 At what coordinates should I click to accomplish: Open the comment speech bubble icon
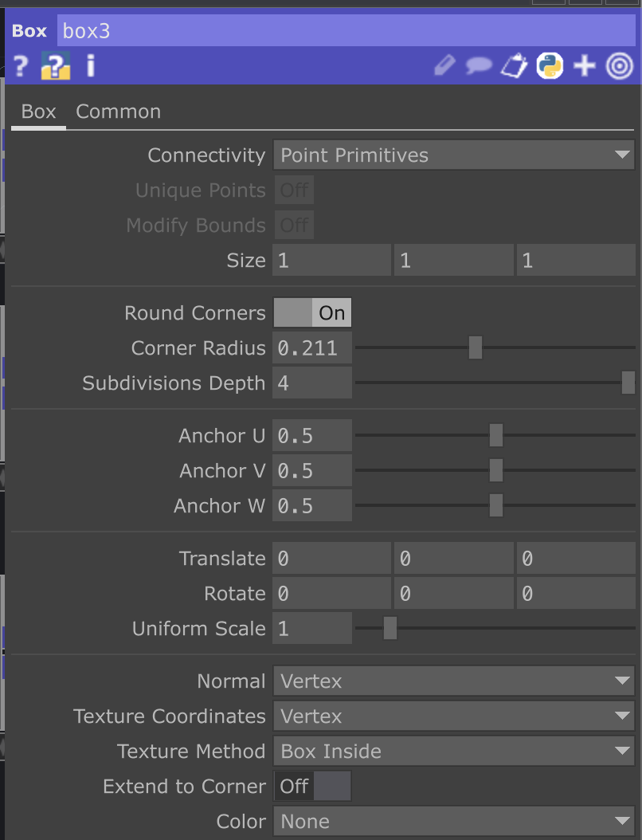(x=478, y=66)
